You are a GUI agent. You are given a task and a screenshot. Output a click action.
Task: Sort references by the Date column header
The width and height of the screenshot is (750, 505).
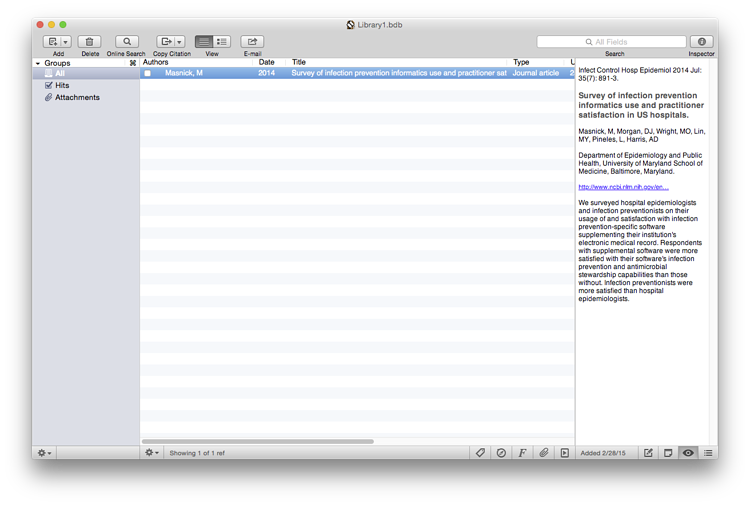[x=267, y=62]
